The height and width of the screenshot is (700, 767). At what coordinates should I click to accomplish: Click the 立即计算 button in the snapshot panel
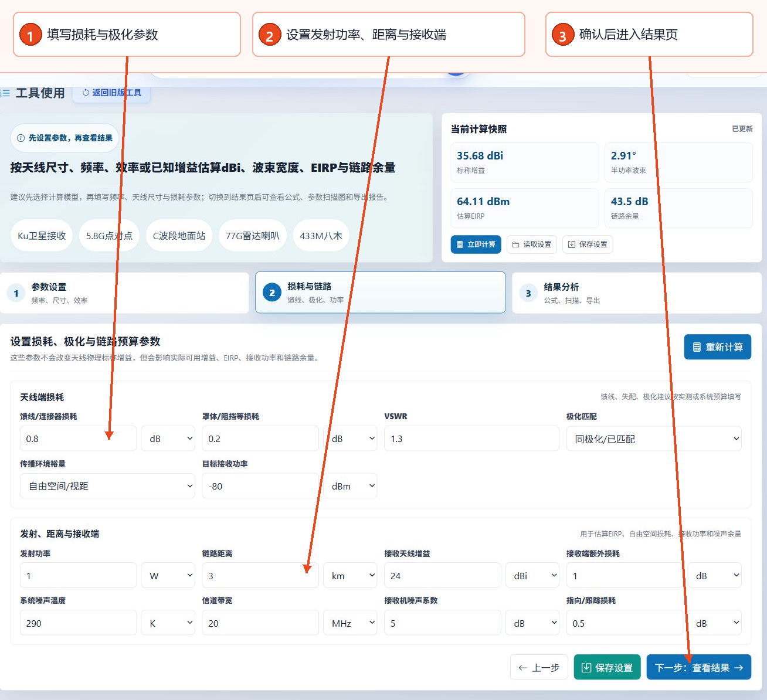[x=476, y=244]
